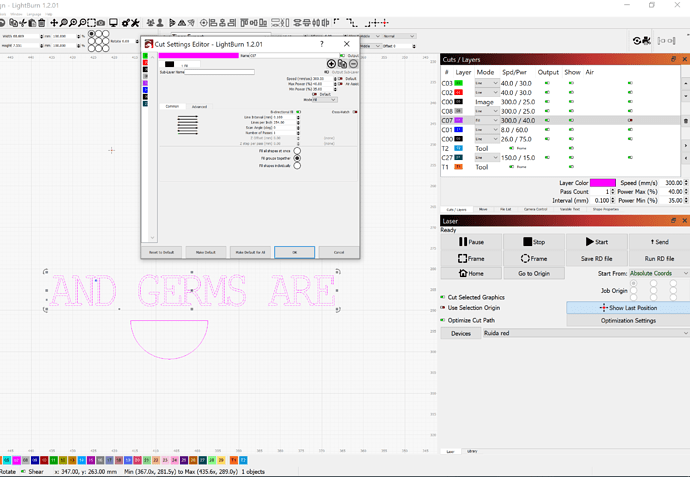This screenshot has height=477, width=690.
Task: Select orange T1 tool palette swatch
Action: [234, 460]
